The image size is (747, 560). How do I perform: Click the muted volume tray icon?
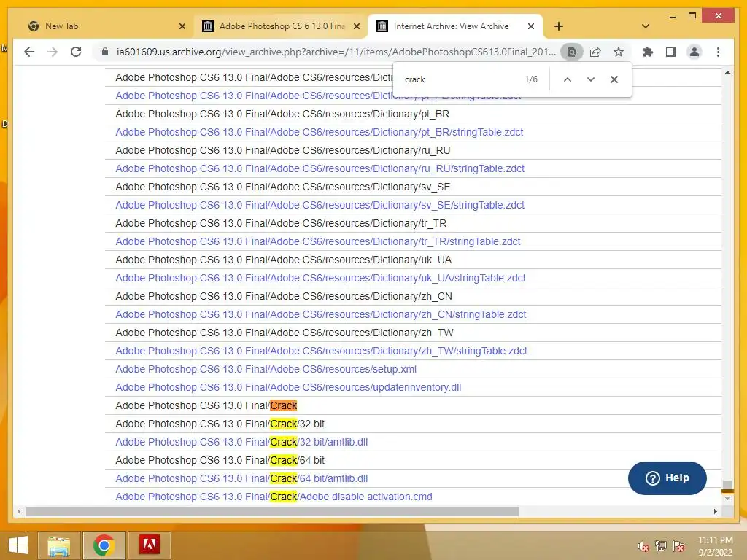pos(643,546)
